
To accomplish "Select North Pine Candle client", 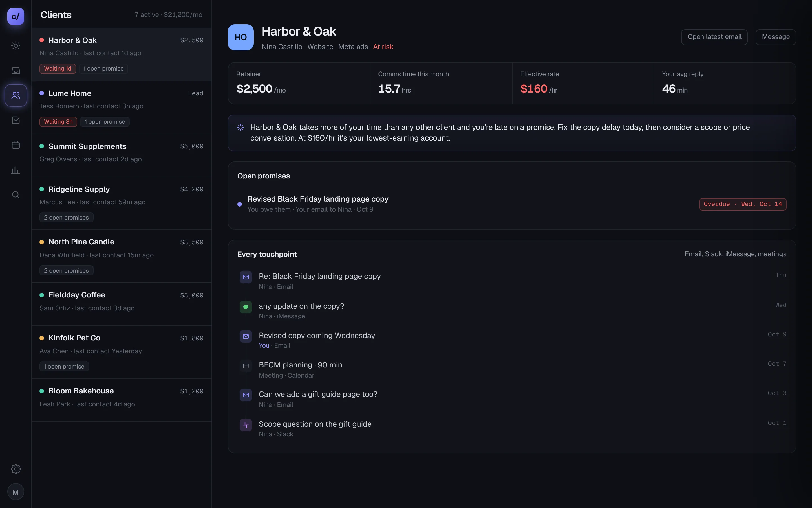I will coord(122,256).
